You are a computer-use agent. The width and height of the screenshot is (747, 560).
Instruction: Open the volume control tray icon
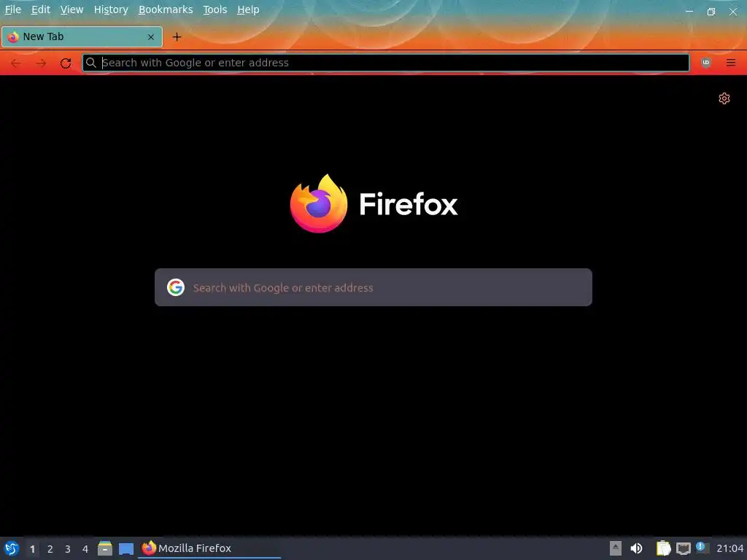pyautogui.click(x=636, y=548)
